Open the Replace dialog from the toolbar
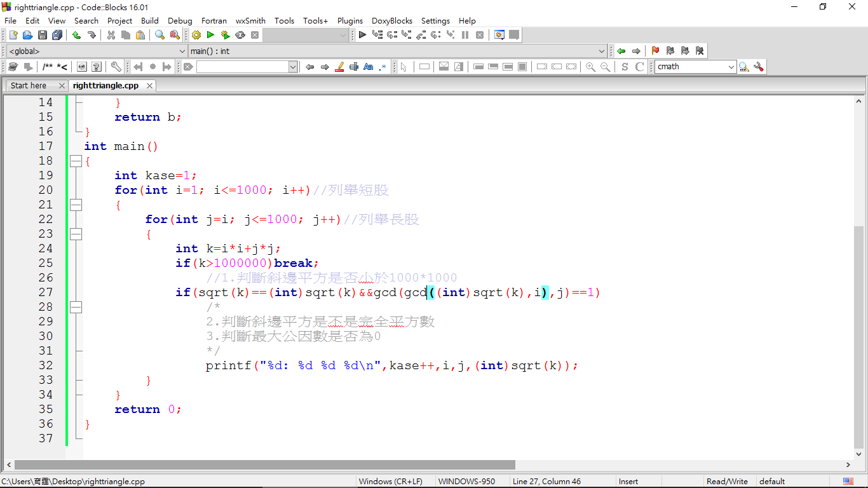This screenshot has width=868, height=488. (174, 35)
